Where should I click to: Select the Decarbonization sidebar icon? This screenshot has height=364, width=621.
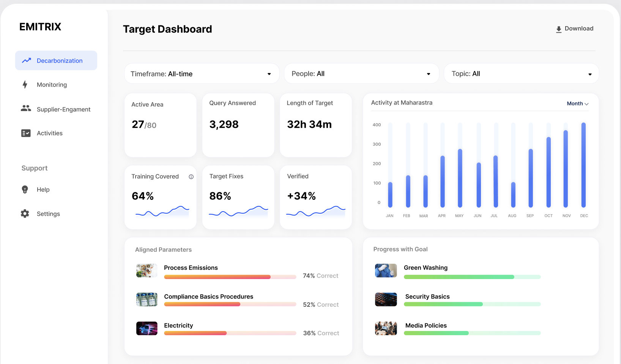pos(26,60)
